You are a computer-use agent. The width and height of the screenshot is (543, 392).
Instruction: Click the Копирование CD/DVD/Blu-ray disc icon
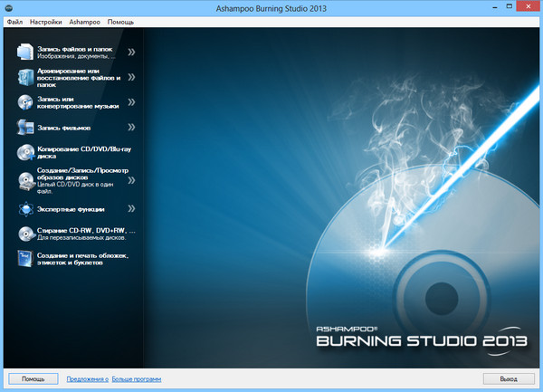[25, 153]
